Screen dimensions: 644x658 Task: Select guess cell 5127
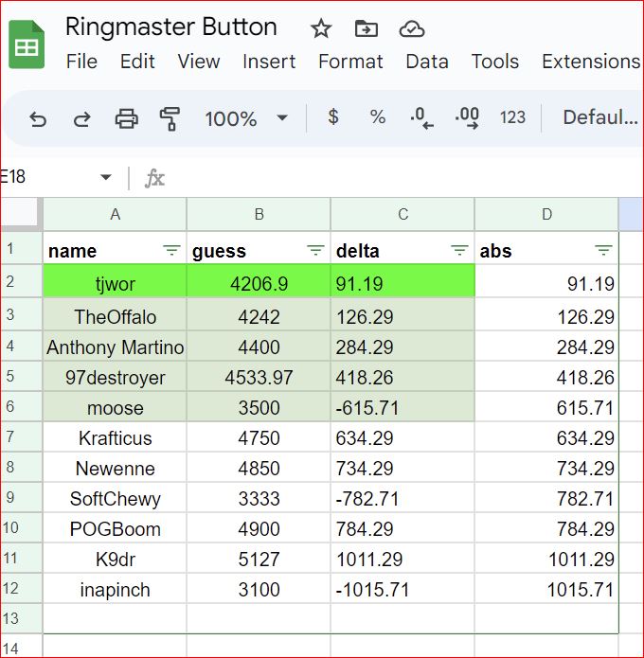259,559
